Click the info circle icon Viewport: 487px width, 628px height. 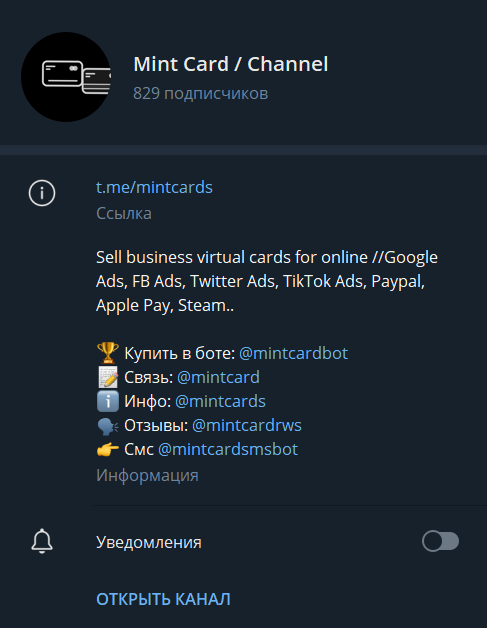point(42,193)
